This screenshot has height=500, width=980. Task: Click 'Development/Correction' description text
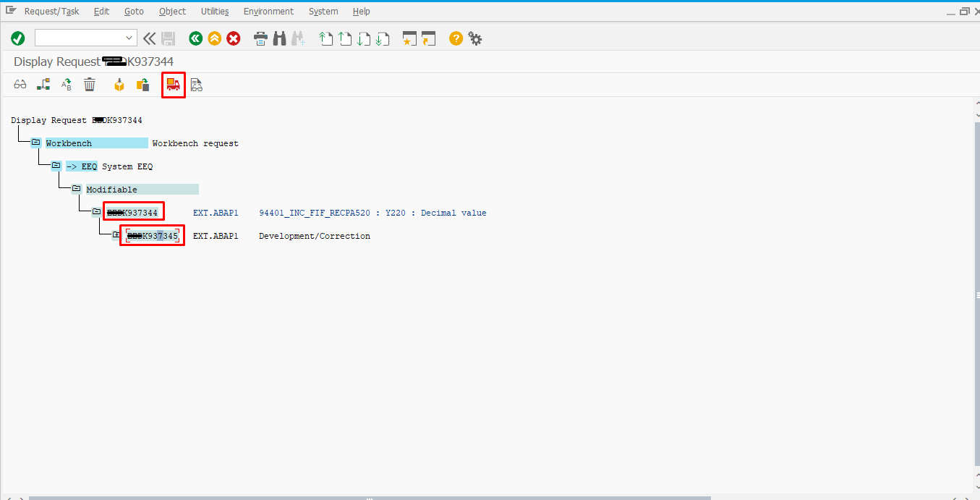[315, 236]
